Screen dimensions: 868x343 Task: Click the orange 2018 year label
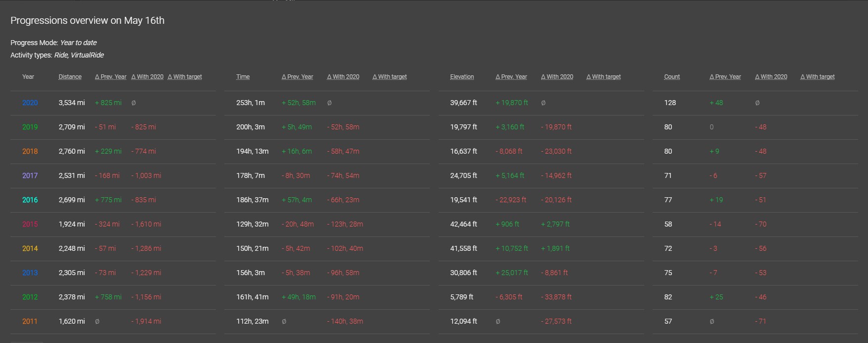point(30,151)
